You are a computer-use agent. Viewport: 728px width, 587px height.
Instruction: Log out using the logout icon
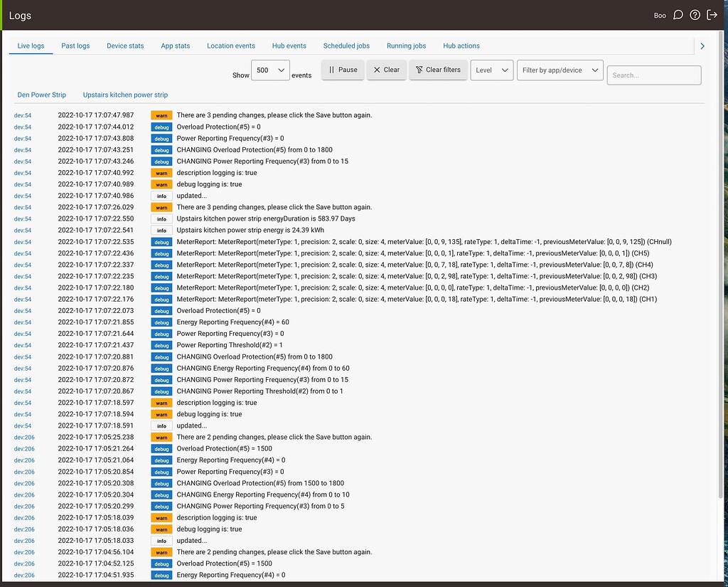[x=712, y=14]
